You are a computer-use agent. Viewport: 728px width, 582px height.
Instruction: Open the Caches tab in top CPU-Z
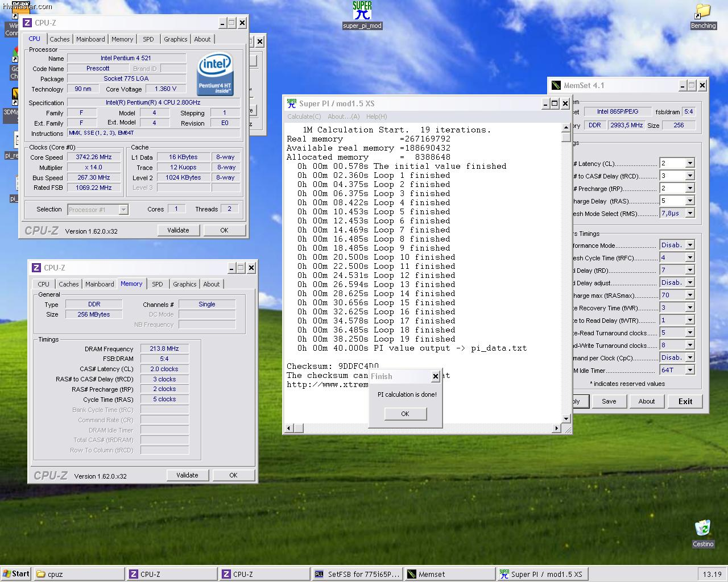click(59, 39)
